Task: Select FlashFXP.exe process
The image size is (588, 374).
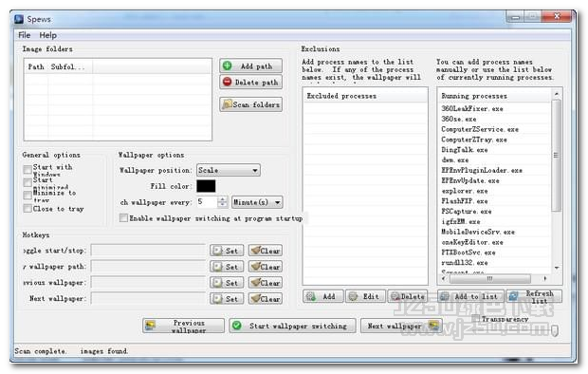Action: (x=465, y=201)
